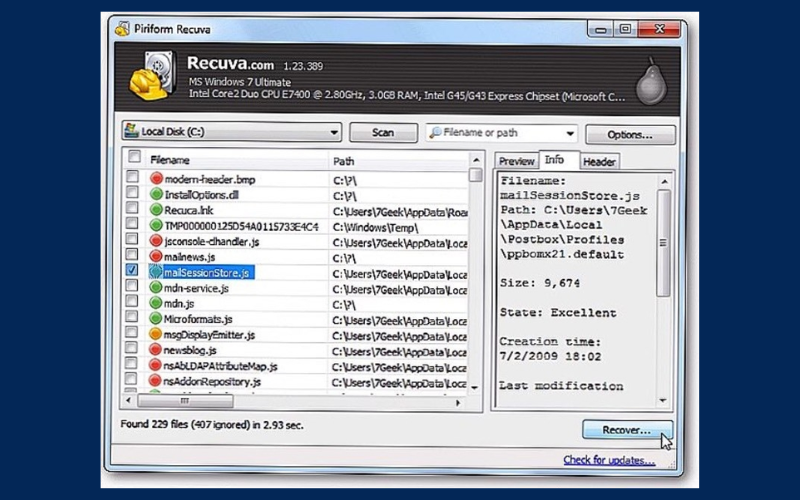Click inside the Filename or path field
800x500 pixels.
pos(502,133)
